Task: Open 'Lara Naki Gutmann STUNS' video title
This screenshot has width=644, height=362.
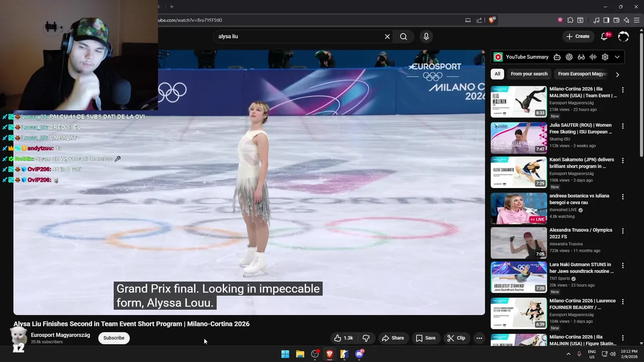Action: point(582,268)
